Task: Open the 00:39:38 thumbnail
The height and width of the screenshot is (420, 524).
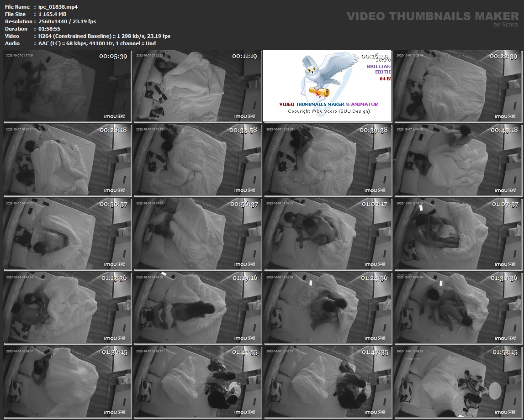Action: click(327, 160)
